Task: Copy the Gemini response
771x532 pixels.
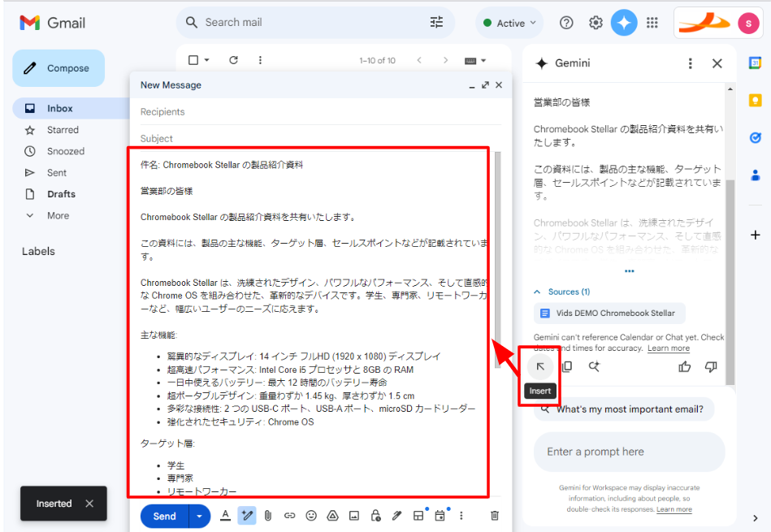Action: (x=567, y=366)
